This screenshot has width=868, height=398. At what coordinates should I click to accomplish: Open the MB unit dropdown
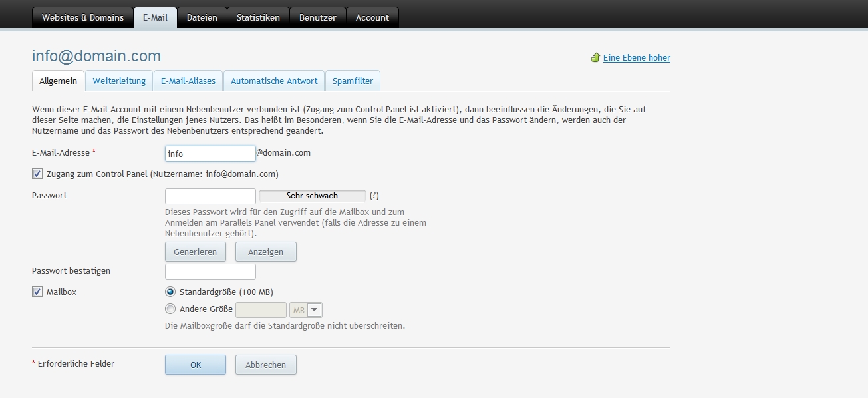click(x=314, y=310)
